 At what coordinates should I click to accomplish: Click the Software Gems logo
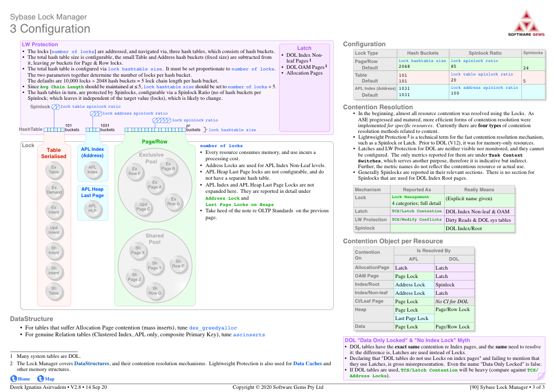(x=526, y=23)
